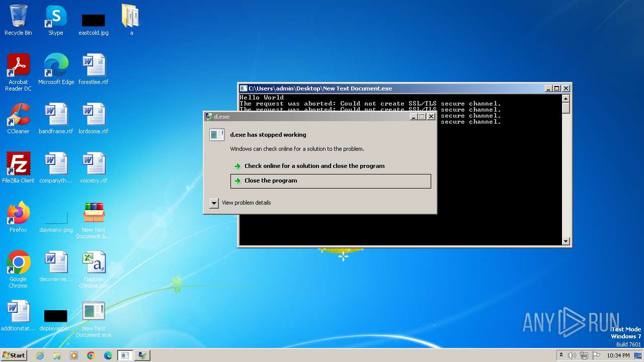Image resolution: width=644 pixels, height=362 pixels.
Task: Open the volume control tray icon
Action: [x=572, y=355]
